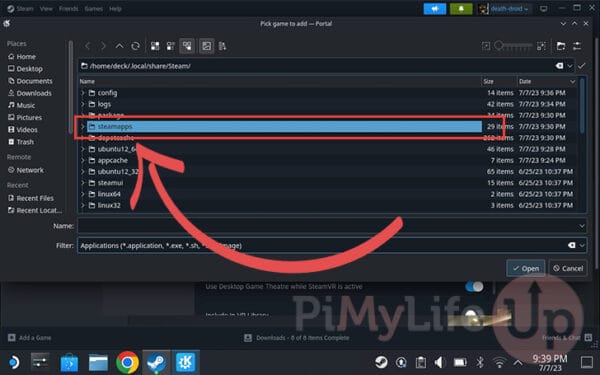Open Videos in Places sidebar
This screenshot has height=375, width=600.
click(23, 130)
